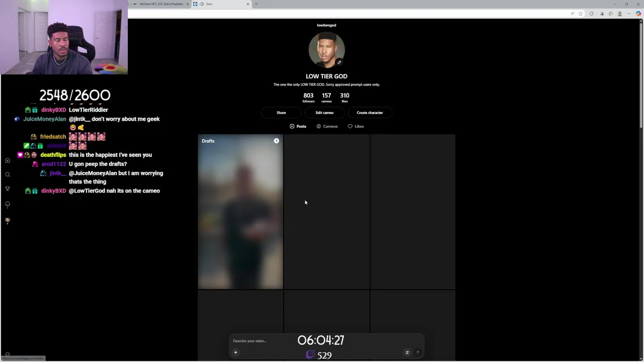This screenshot has height=362, width=644.
Task: Click the 2548/2600 counter overlay
Action: (75, 95)
